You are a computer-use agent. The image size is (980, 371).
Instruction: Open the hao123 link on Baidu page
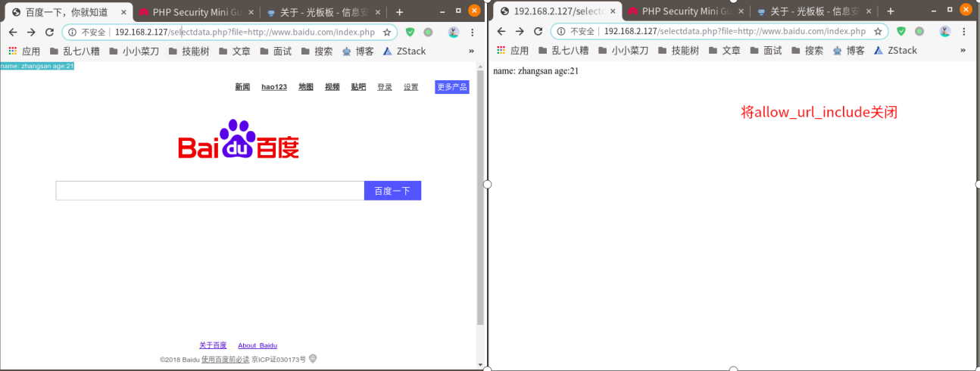click(x=274, y=87)
